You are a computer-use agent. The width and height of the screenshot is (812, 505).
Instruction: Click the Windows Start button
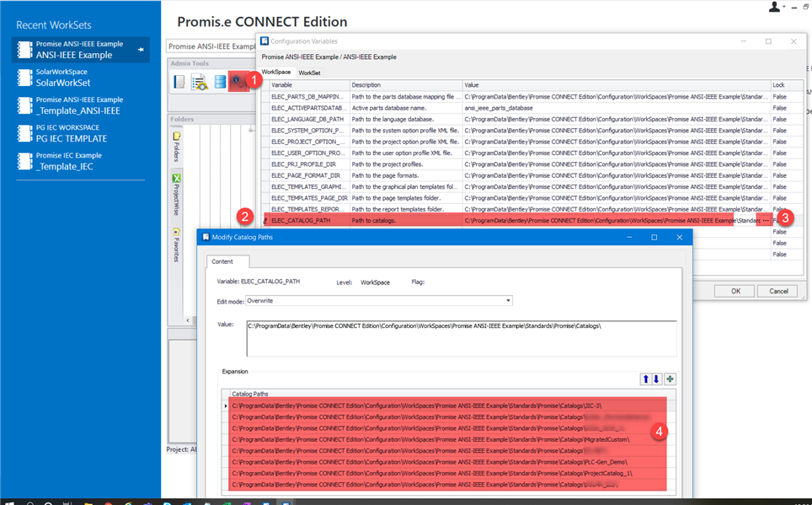pos(8,500)
